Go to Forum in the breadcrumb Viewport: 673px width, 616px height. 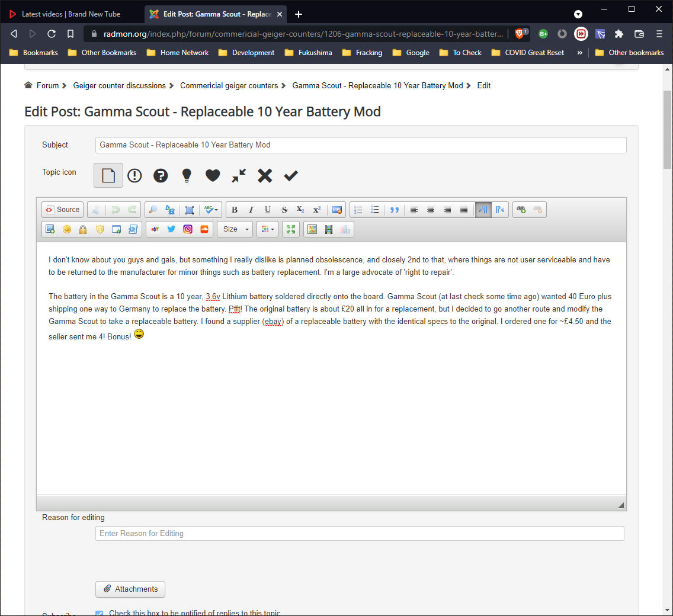[x=47, y=85]
